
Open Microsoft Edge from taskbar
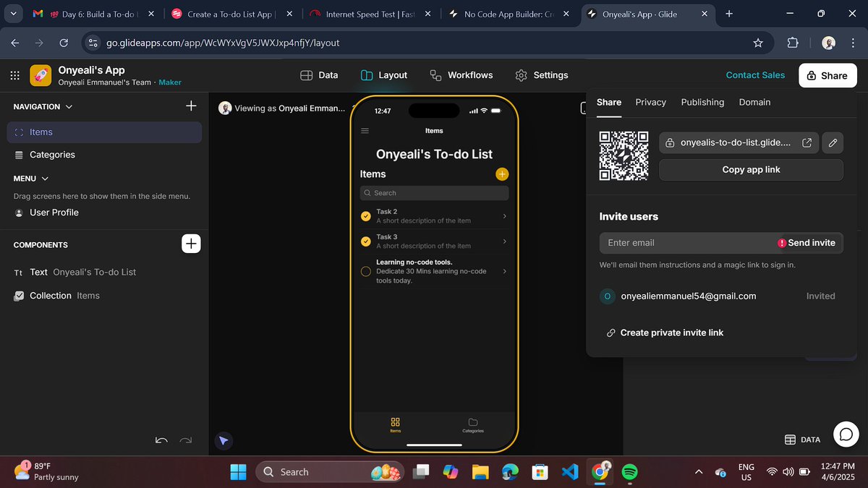point(511,472)
